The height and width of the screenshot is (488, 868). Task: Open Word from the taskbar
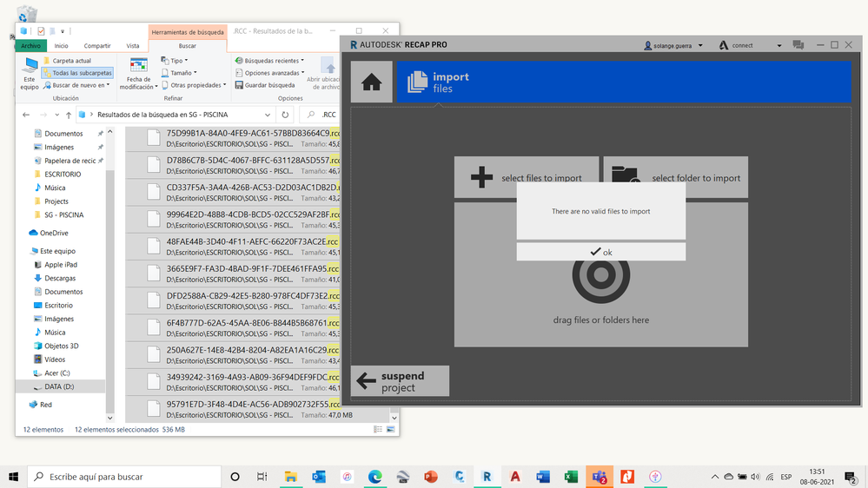coord(543,477)
